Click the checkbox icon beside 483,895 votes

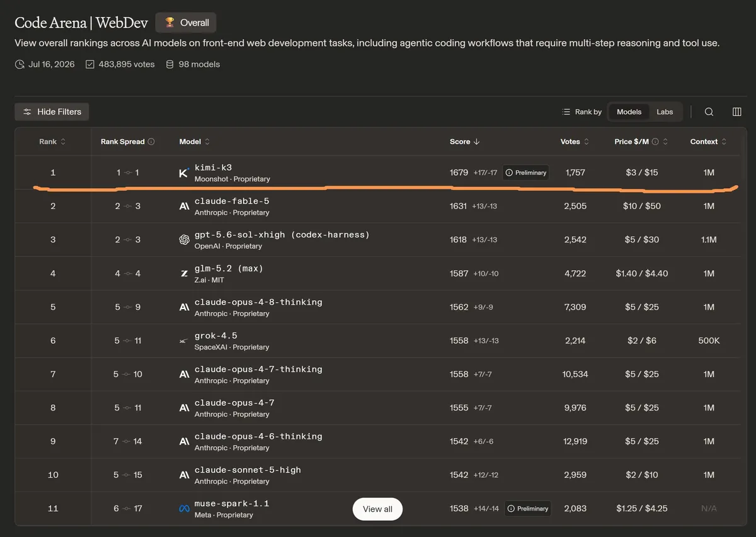click(x=90, y=64)
